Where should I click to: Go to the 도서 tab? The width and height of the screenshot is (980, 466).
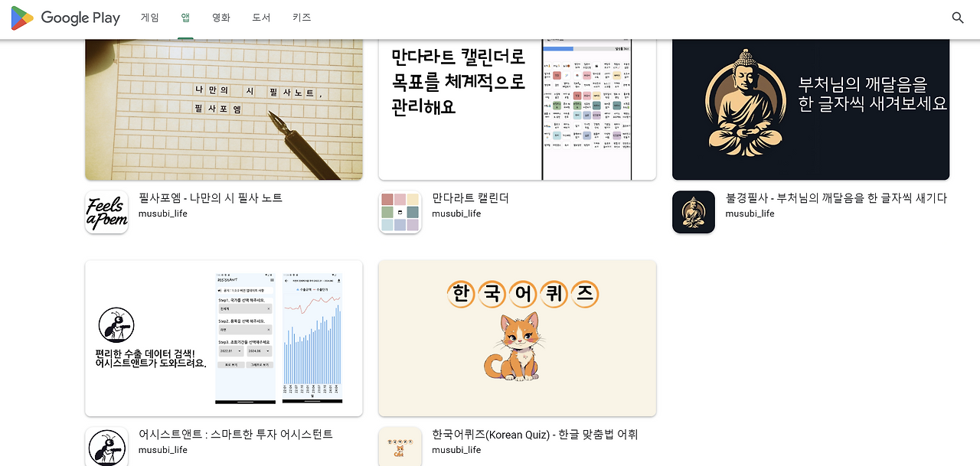coord(261,18)
